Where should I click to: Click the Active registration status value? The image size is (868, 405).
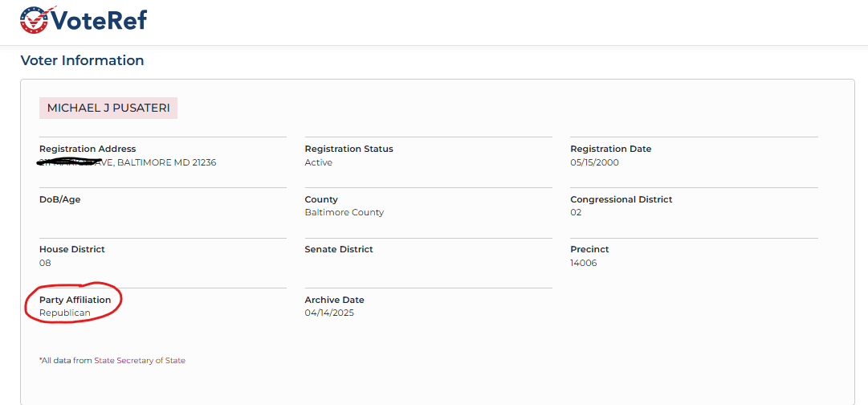coord(318,163)
